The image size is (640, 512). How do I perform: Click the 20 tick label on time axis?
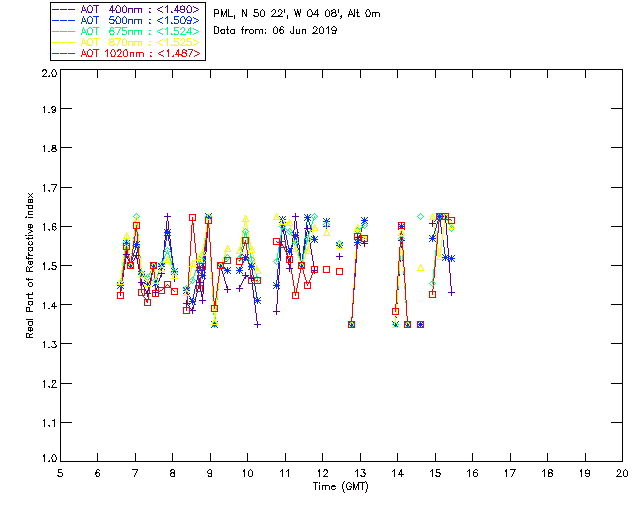pos(622,473)
